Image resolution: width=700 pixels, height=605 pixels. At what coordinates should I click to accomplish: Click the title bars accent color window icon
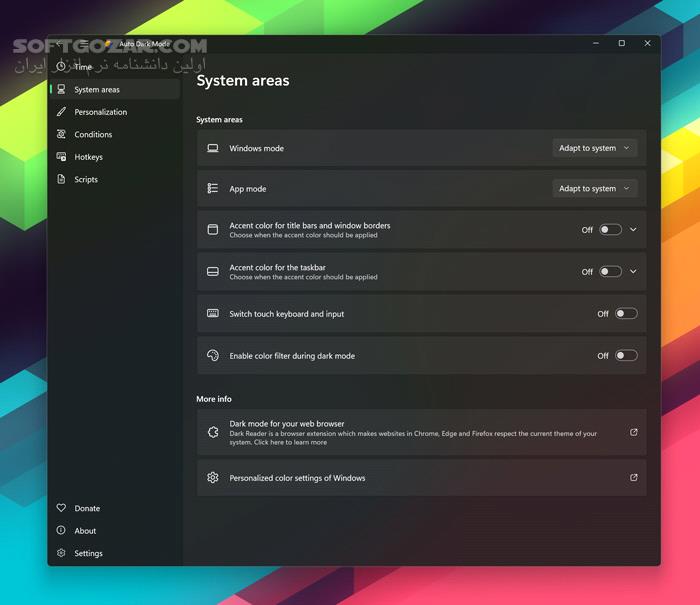(x=213, y=229)
